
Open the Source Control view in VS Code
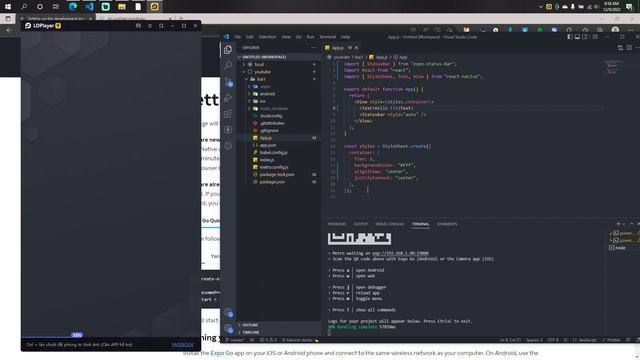pyautogui.click(x=228, y=82)
